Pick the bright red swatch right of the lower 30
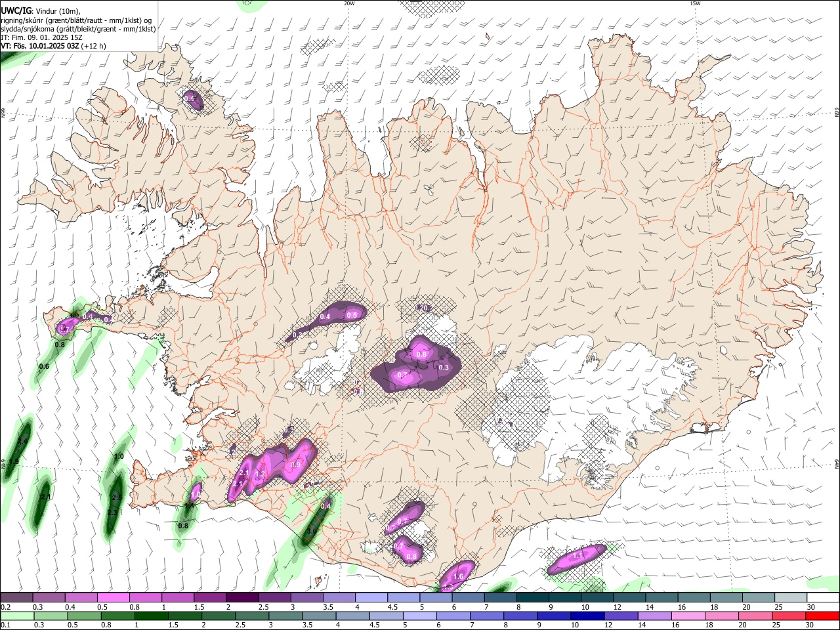Screen dimensions: 840x630 tap(822, 616)
